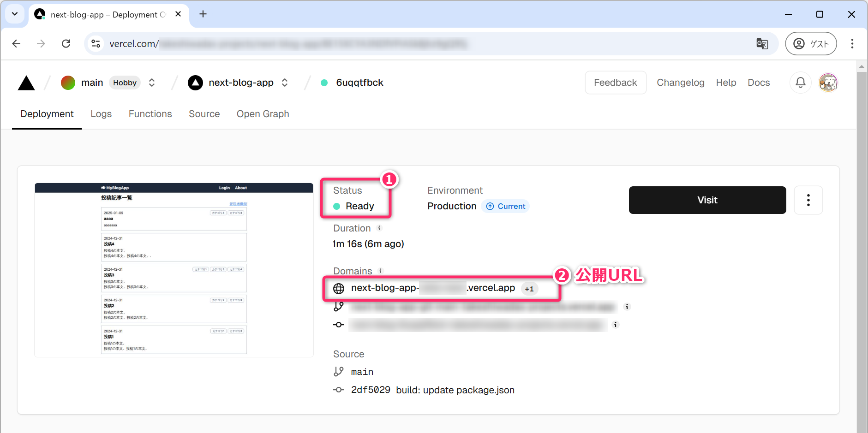
Task: Click the Domains info icon
Action: click(x=381, y=271)
